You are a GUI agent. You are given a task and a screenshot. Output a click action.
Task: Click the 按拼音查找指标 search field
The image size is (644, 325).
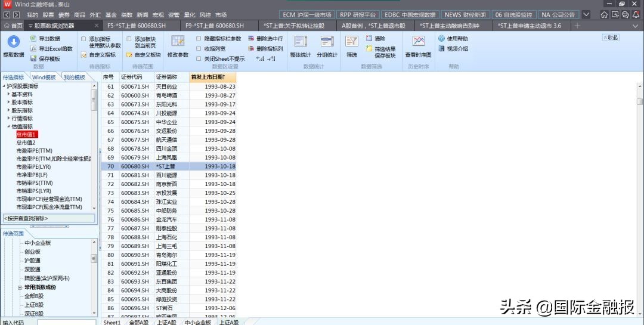(49, 218)
